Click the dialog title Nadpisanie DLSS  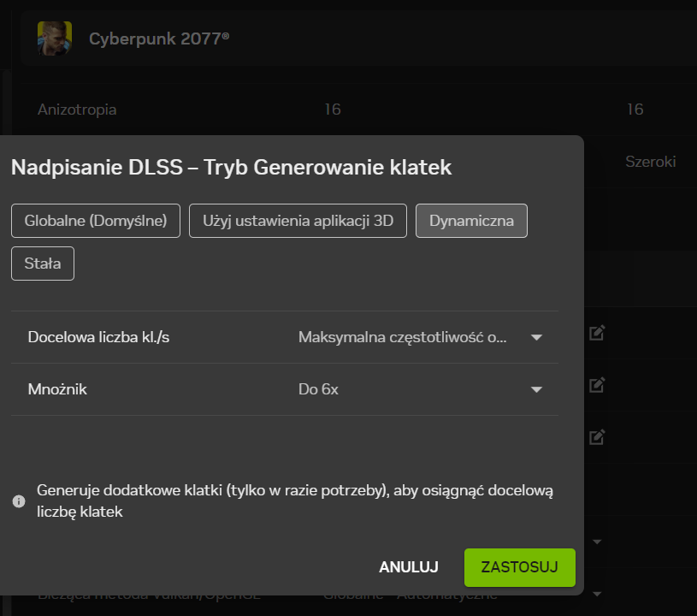(231, 167)
